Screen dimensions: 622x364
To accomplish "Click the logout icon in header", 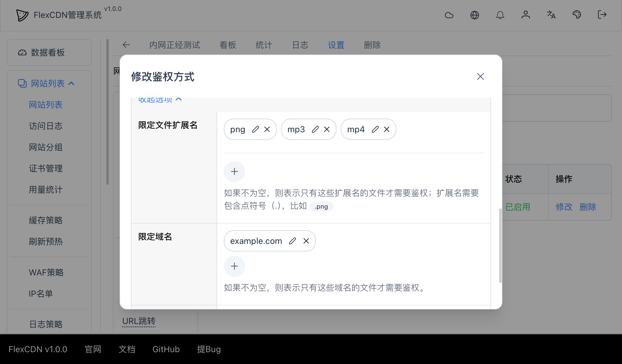I will 602,15.
